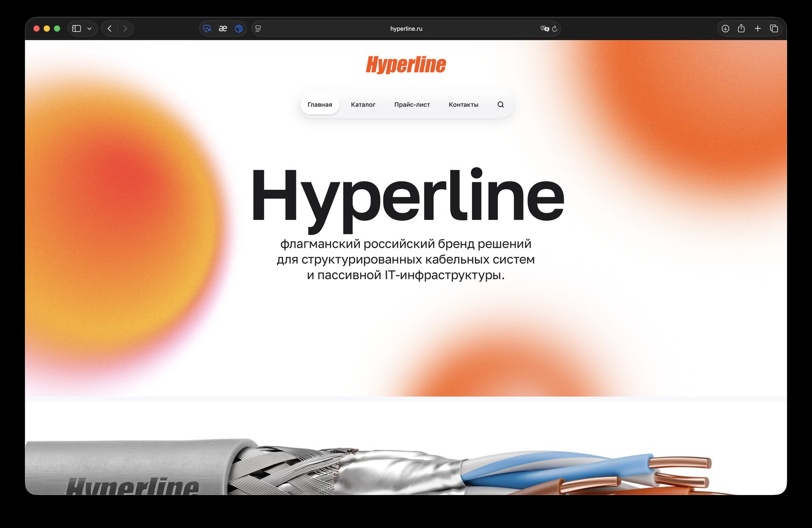Show the Safari sidebar
Screen dimensions: 812x528
point(77,28)
